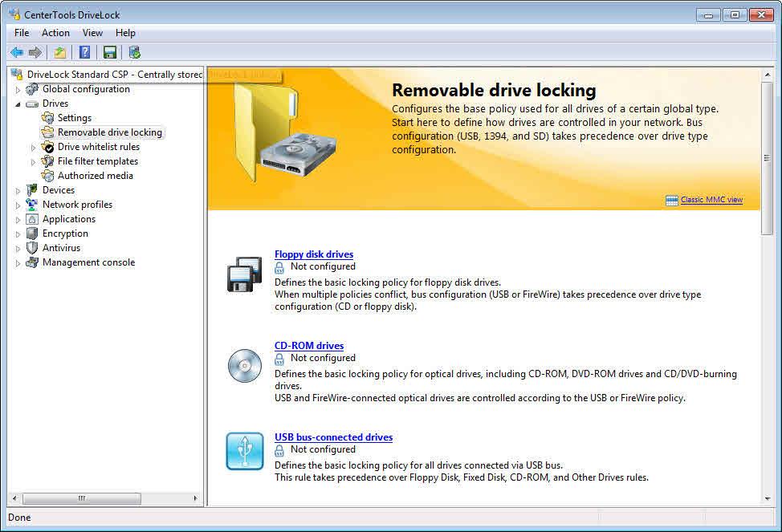Open the Action menu
The image size is (782, 532).
55,33
